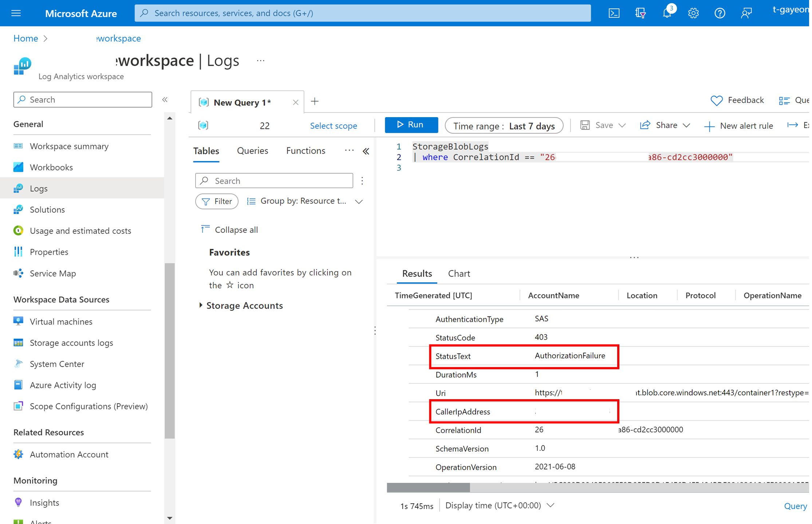The image size is (812, 524).
Task: Open Time range Last 7 days picker
Action: point(504,126)
